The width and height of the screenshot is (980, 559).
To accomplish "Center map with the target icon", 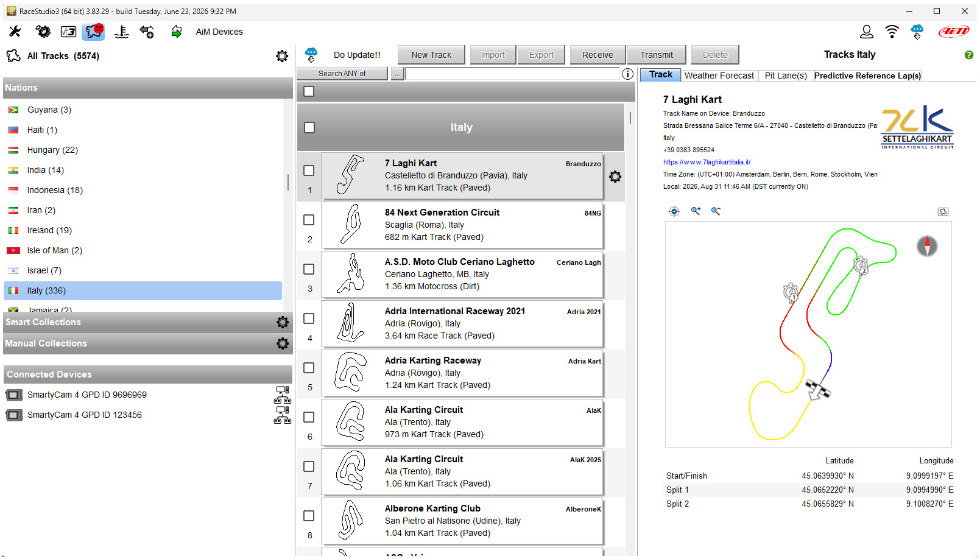I will click(674, 211).
